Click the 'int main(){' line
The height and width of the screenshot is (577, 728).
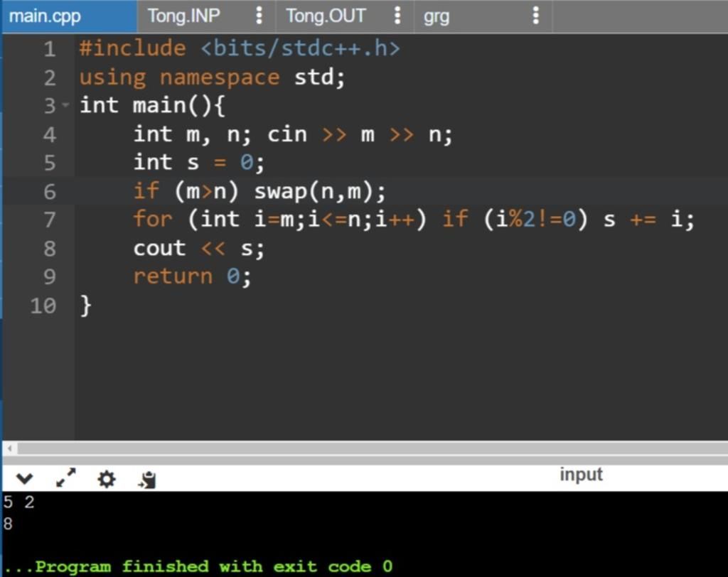point(152,105)
